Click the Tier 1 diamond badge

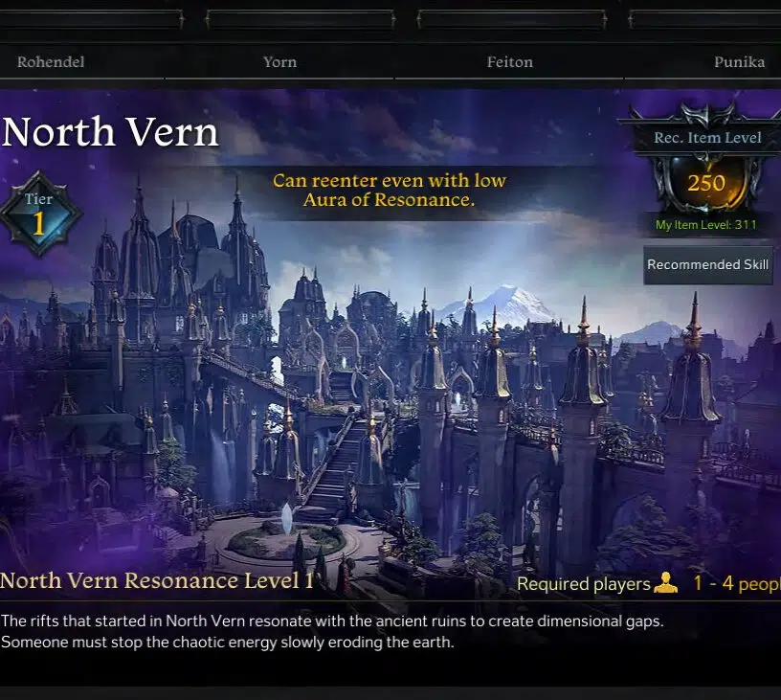click(x=39, y=215)
